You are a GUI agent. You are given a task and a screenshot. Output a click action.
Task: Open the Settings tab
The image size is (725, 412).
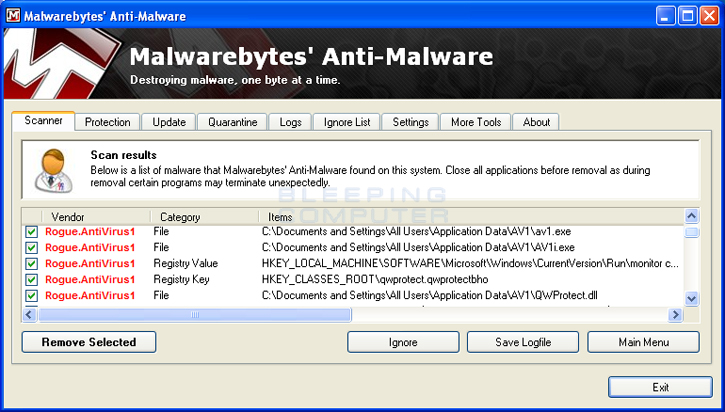(410, 122)
